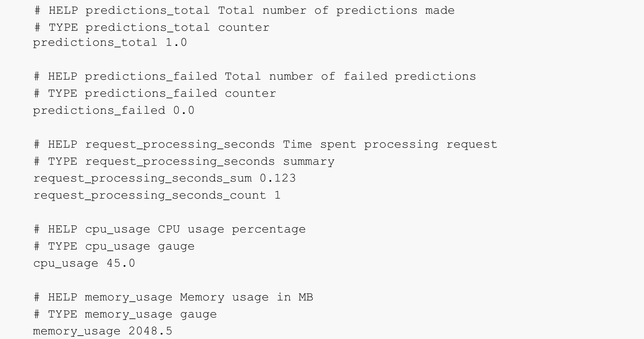The height and width of the screenshot is (339, 644).
Task: Click the memory_usage 2048.5 value line
Action: [x=103, y=331]
